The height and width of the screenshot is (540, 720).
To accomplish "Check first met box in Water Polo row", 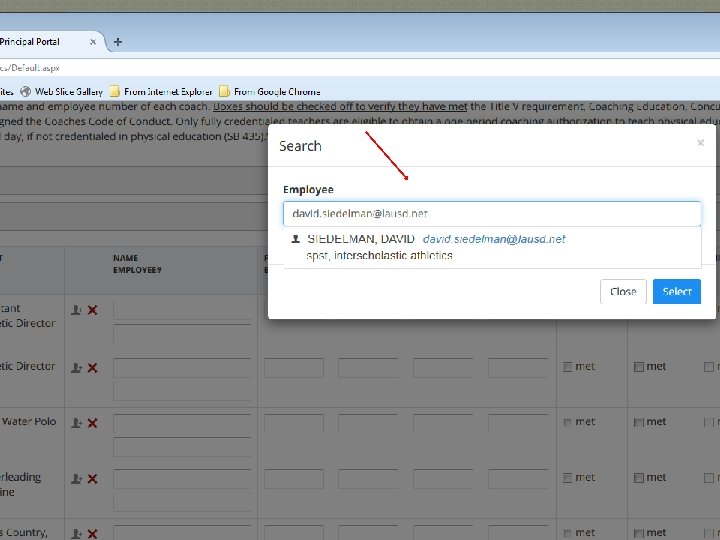I will 568,422.
